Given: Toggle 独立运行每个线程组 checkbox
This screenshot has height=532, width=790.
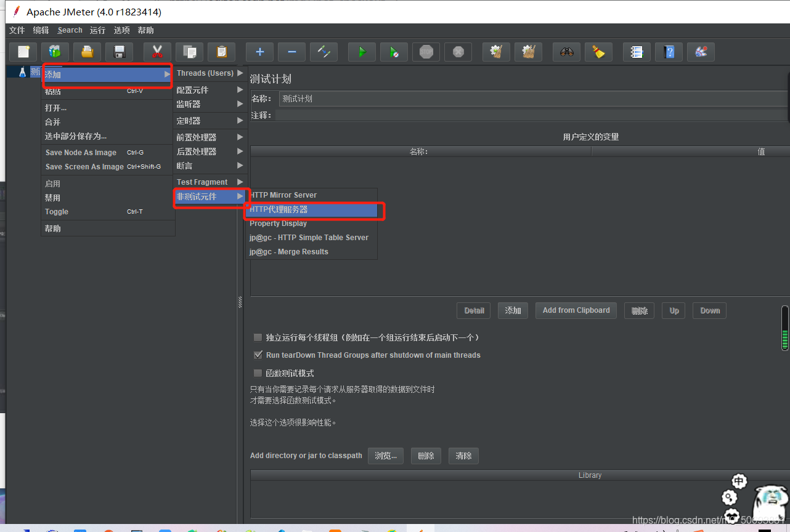Looking at the screenshot, I should tap(258, 337).
